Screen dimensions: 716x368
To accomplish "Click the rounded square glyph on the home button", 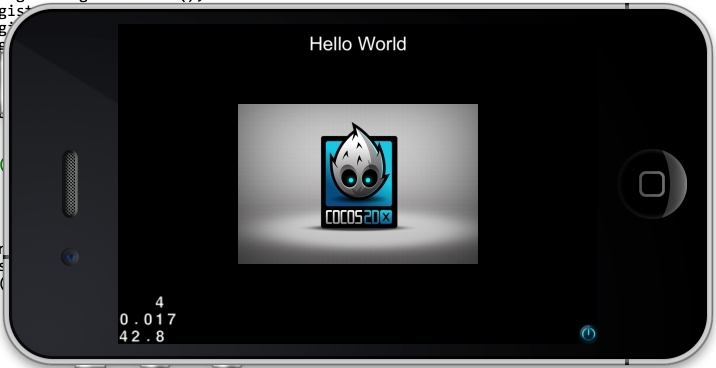I will pos(652,184).
